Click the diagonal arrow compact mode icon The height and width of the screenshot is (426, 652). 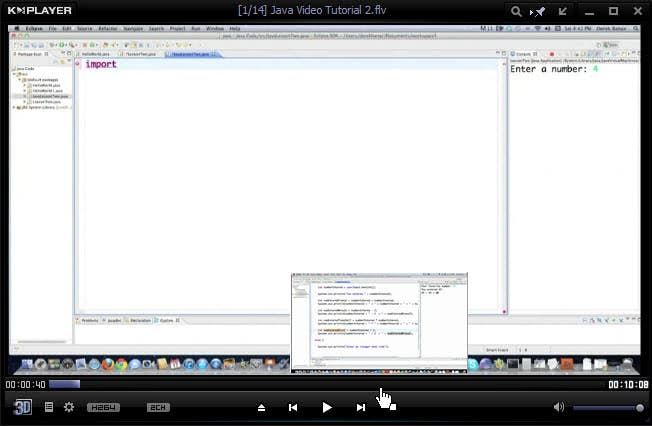tap(563, 11)
